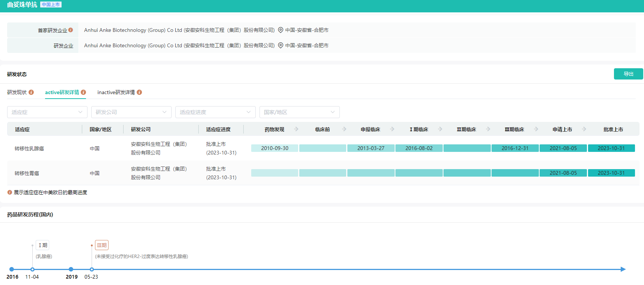Open the 适应症 filter dropdown
This screenshot has height=285, width=644.
point(47,112)
